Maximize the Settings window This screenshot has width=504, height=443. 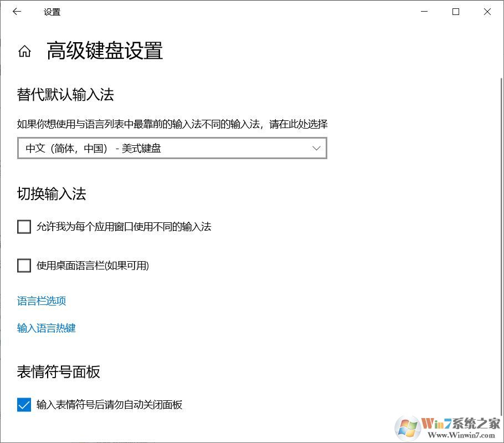[x=455, y=11]
